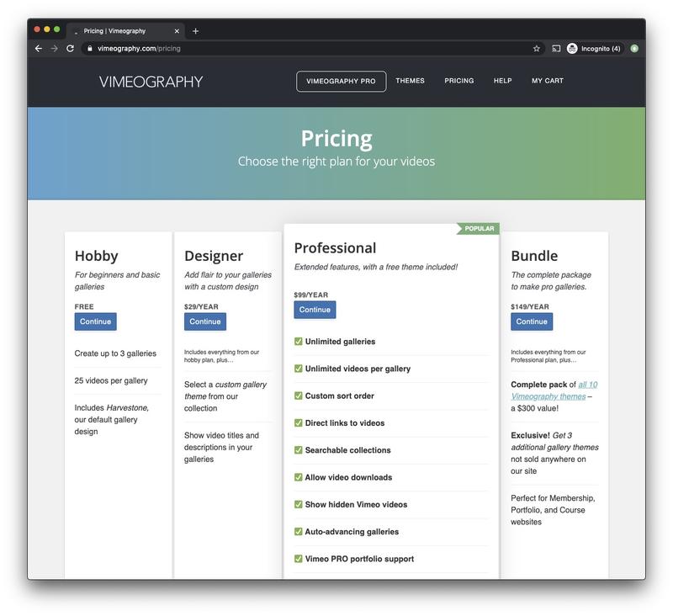Go to Themes in navigation
The width and height of the screenshot is (673, 616).
coord(410,82)
